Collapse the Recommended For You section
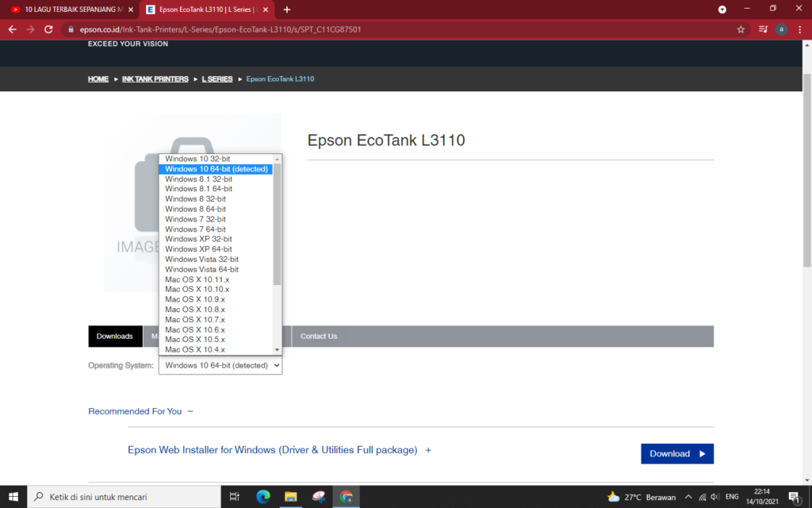This screenshot has width=812, height=508. 190,411
